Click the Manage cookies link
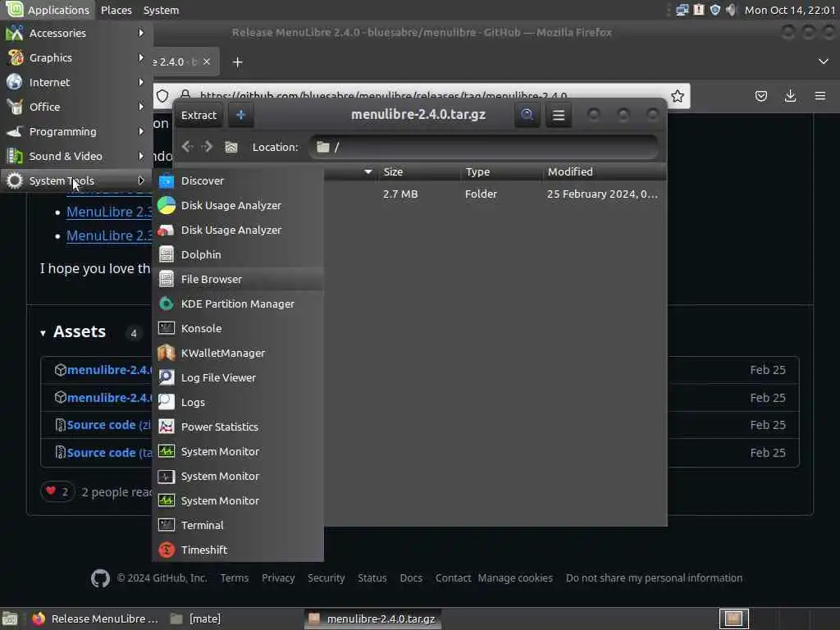 pyautogui.click(x=515, y=578)
